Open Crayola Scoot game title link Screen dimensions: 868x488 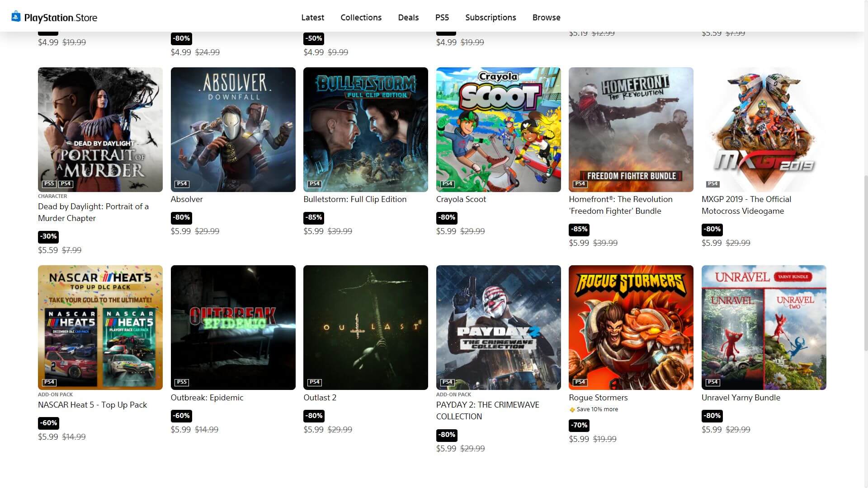tap(461, 199)
